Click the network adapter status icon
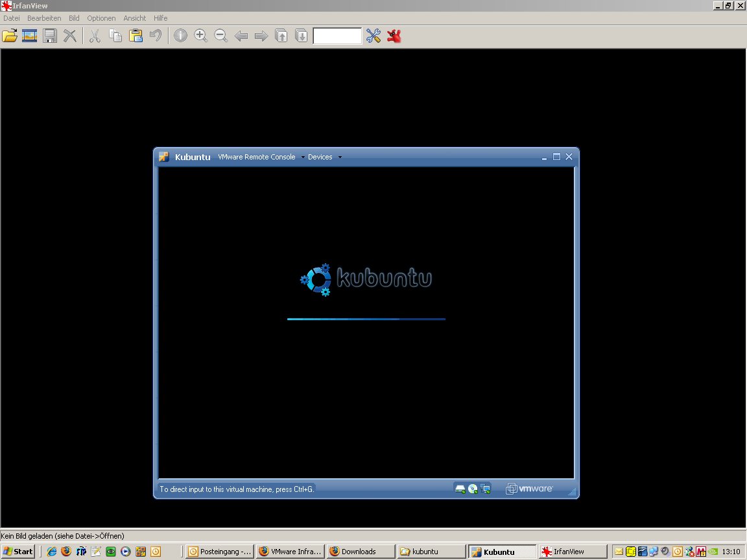Screen dimensions: 747x560 pos(485,489)
